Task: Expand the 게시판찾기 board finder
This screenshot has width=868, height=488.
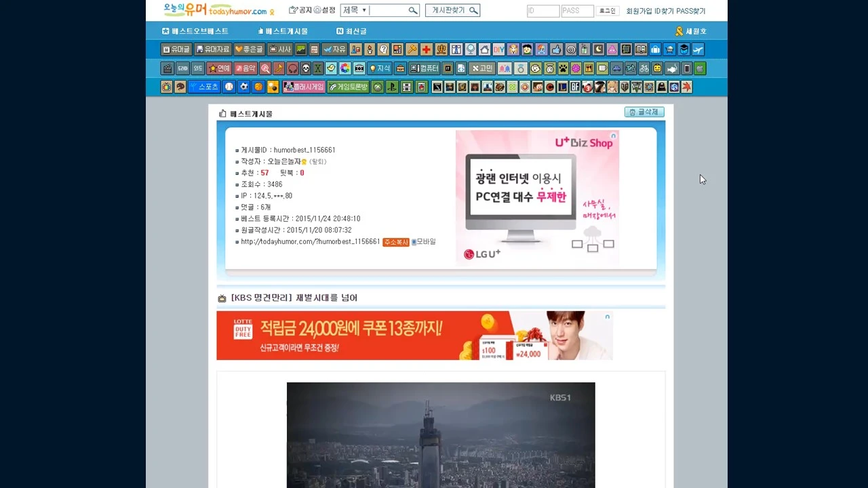Action: coord(452,10)
